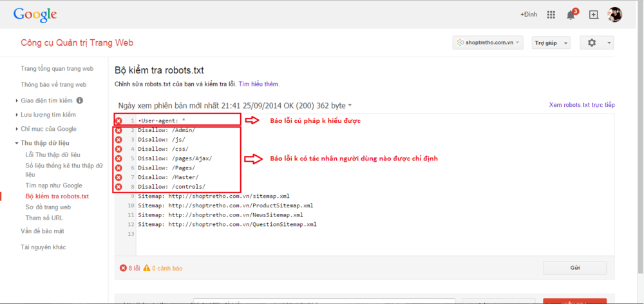Open Trang tổng quan trang web
This screenshot has width=644, height=304.
click(57, 69)
